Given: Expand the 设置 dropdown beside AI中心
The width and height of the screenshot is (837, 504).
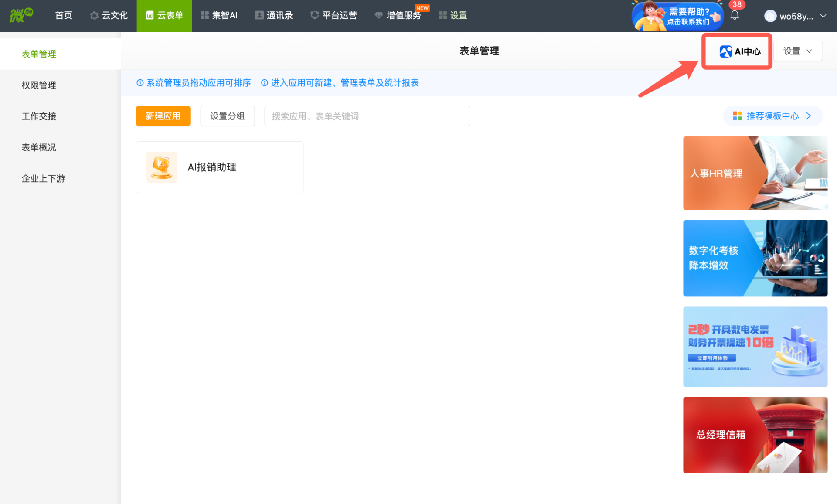Looking at the screenshot, I should point(797,51).
